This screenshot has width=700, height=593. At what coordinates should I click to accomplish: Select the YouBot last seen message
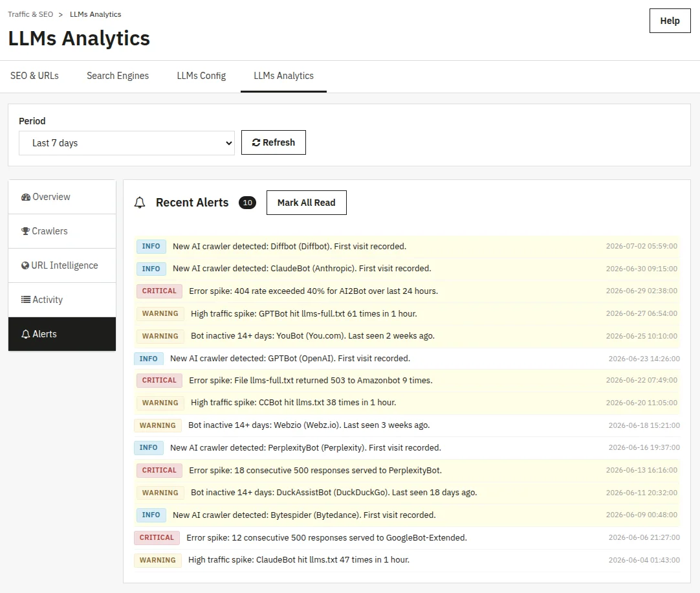click(312, 335)
